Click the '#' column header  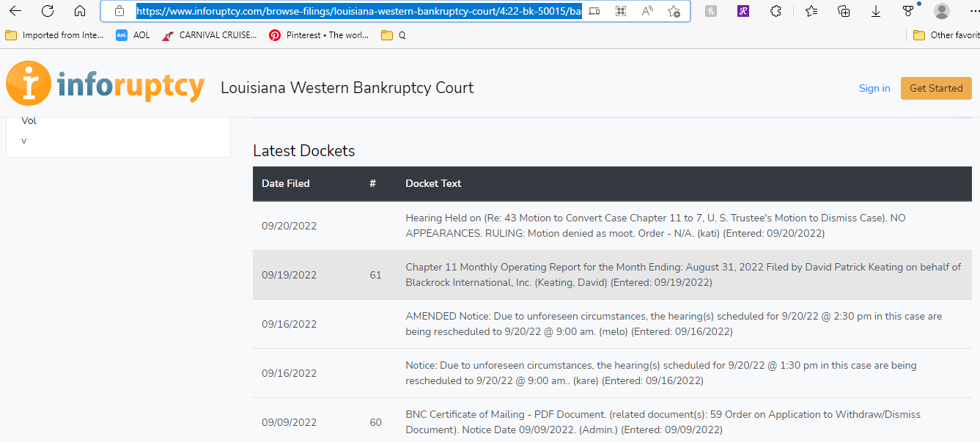tap(372, 183)
